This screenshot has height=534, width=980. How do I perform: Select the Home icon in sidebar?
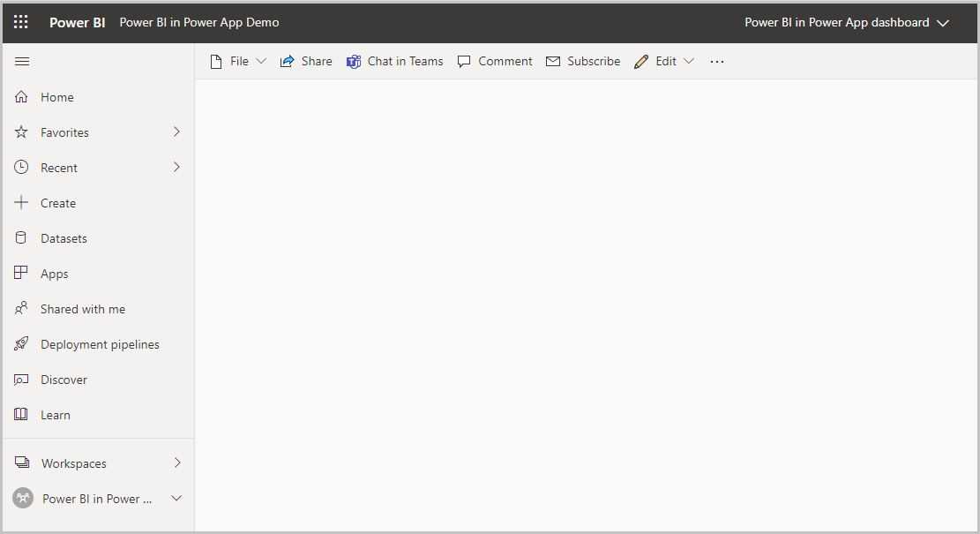point(20,97)
